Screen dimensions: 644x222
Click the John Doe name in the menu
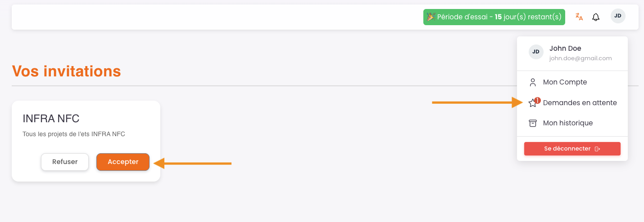coord(565,49)
